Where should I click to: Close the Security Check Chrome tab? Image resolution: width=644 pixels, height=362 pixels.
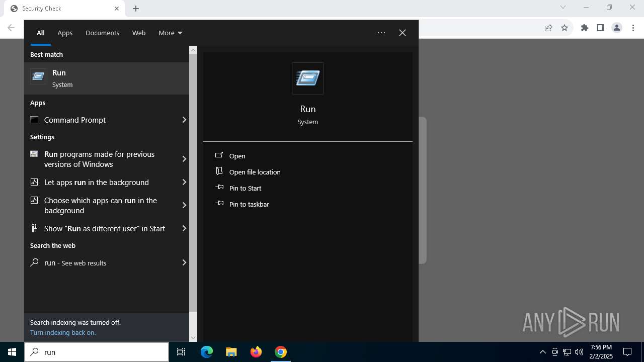coord(117,9)
